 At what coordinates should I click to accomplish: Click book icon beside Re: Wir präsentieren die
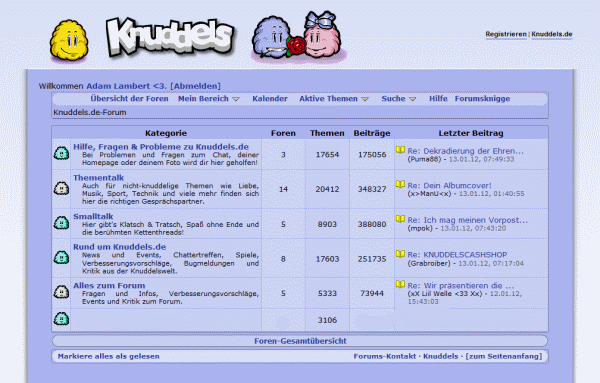point(400,284)
